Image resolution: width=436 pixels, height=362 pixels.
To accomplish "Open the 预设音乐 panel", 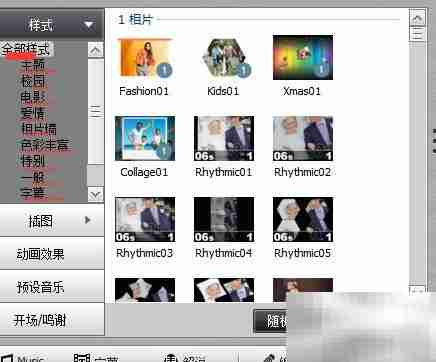I will [x=52, y=286].
